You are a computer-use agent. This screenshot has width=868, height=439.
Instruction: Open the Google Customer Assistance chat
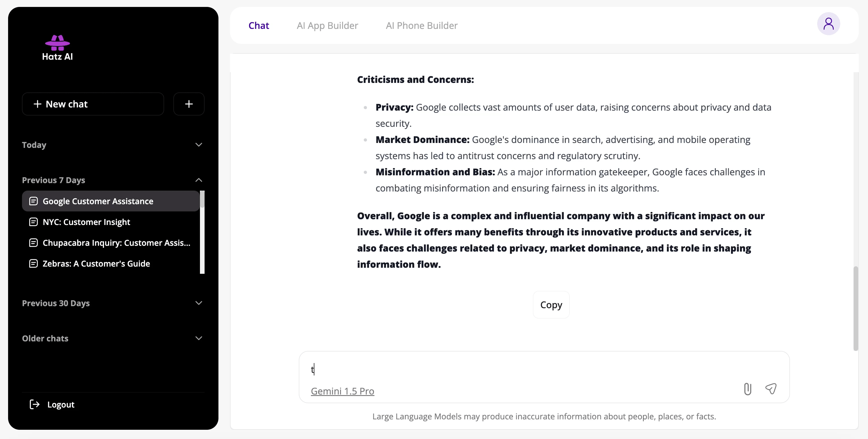coord(111,201)
